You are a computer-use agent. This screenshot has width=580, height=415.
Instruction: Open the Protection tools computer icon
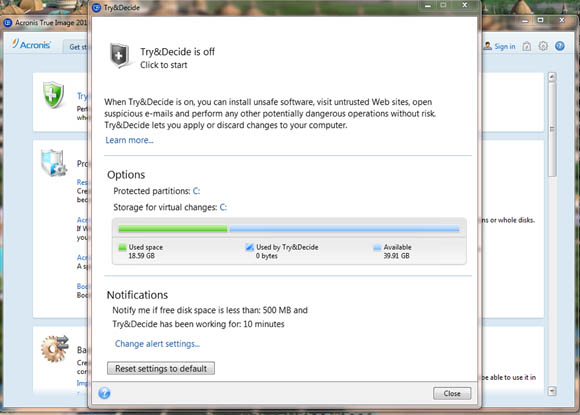tap(54, 163)
